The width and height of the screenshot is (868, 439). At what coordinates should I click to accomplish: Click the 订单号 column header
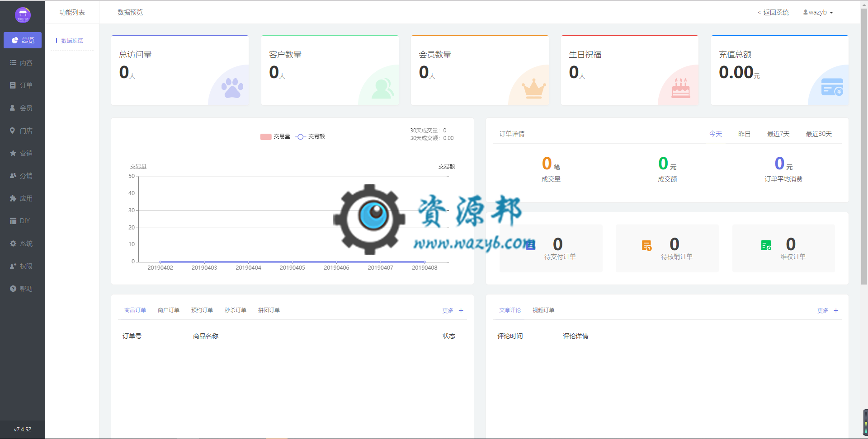(x=132, y=336)
